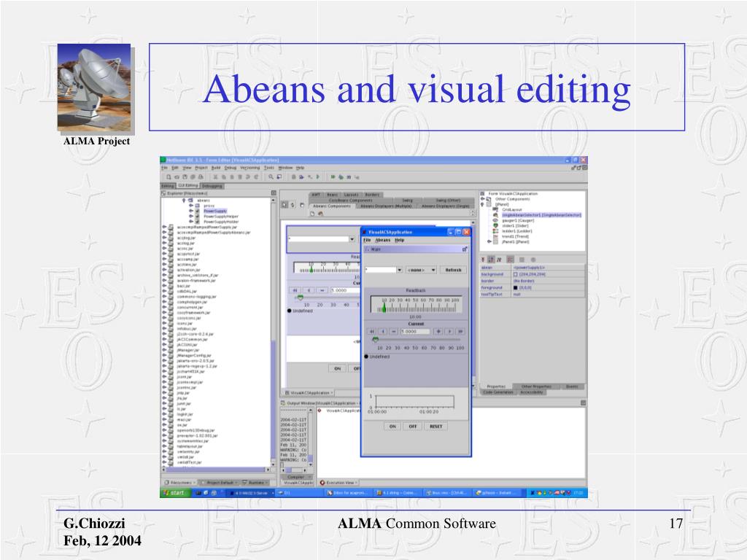
Task: Click the fast-forward big-step button in VisualACSApplication
Action: [x=460, y=332]
